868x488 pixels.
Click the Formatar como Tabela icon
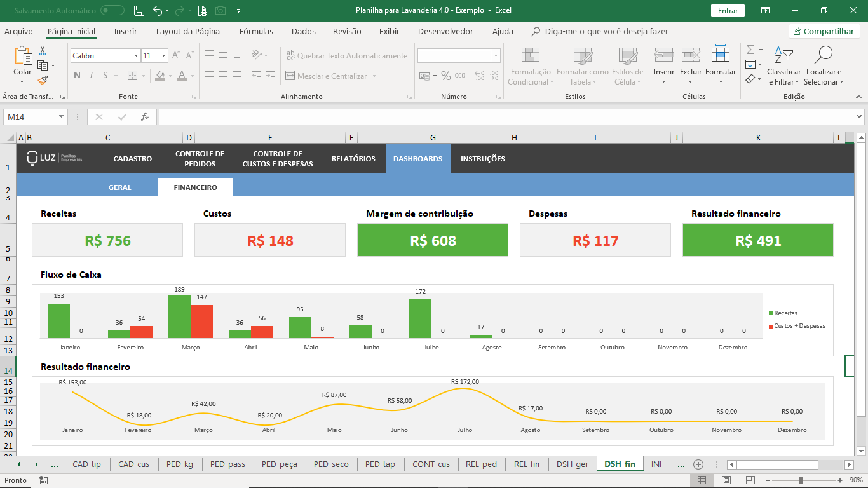coord(583,56)
